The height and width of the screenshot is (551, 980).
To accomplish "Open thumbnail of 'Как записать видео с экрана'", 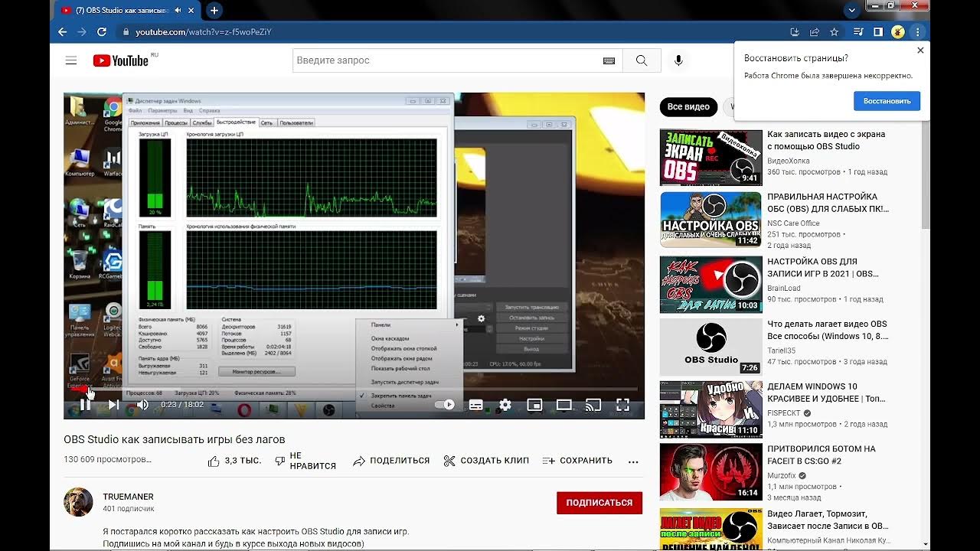I will 710,158.
